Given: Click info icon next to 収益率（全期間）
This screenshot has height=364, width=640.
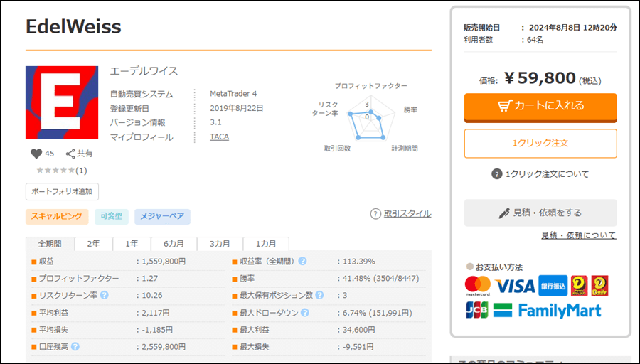Looking at the screenshot, I should click(x=302, y=262).
